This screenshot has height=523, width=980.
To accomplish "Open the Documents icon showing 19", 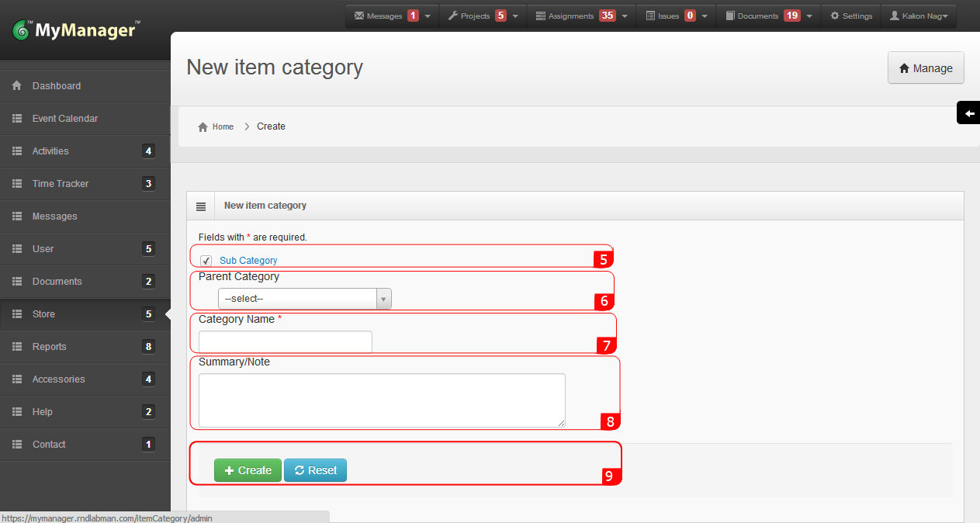I will pos(729,15).
